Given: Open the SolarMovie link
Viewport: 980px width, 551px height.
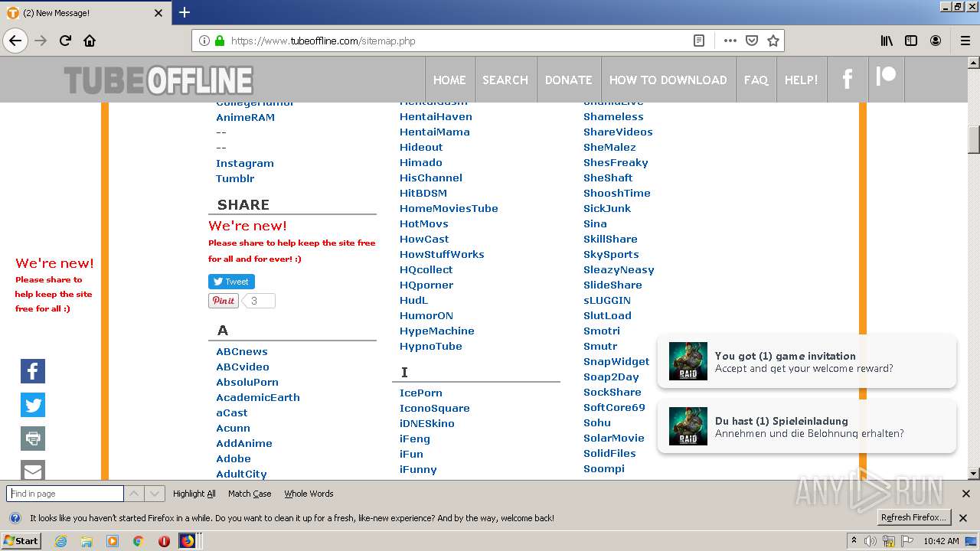Looking at the screenshot, I should tap(614, 438).
